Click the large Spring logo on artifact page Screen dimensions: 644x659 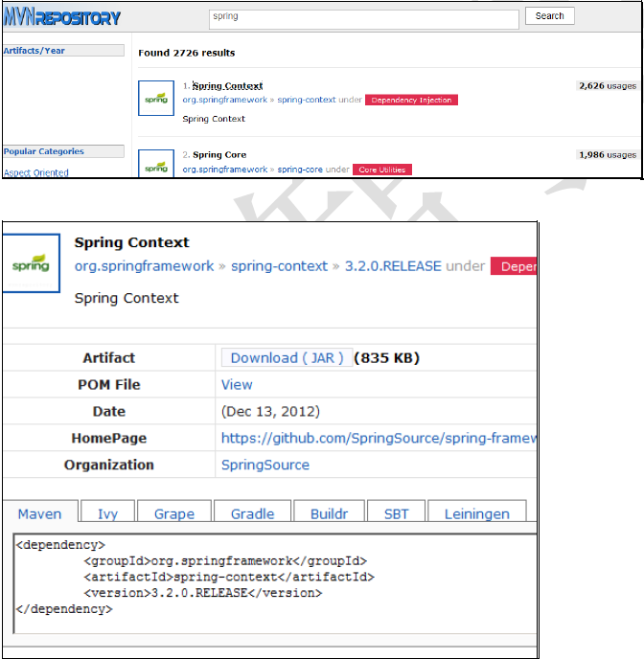coord(31,263)
